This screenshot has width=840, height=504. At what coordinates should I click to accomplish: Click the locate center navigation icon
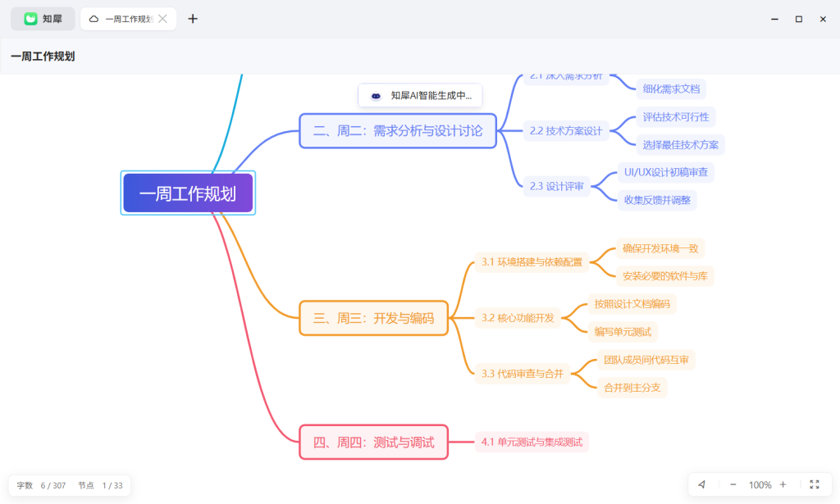pyautogui.click(x=702, y=484)
